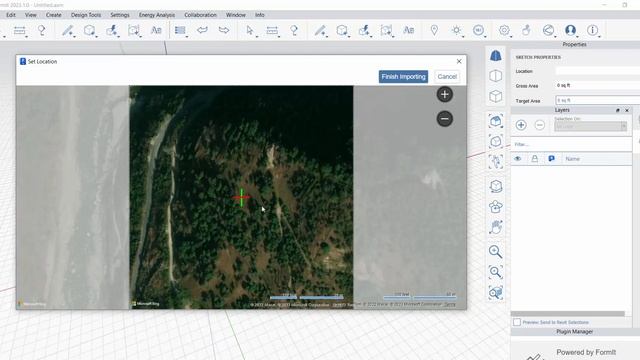The height and width of the screenshot is (360, 640).
Task: Open the Collaboration menu
Action: click(x=200, y=15)
